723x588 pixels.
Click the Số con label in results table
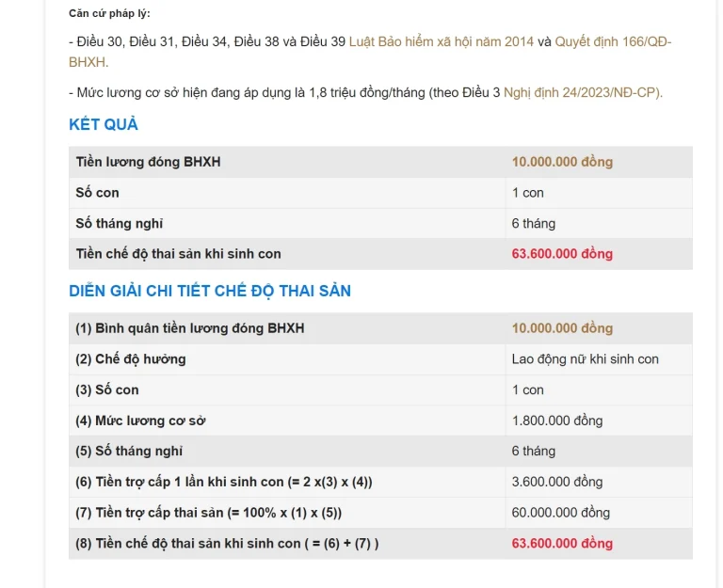98,193
